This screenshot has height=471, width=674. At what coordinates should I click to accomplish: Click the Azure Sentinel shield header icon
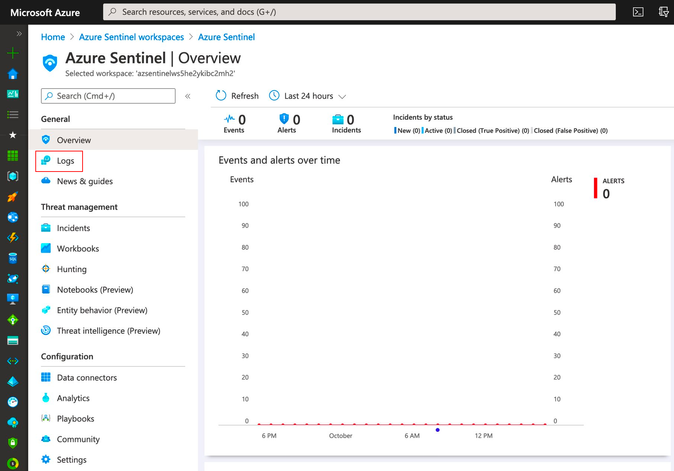(50, 63)
